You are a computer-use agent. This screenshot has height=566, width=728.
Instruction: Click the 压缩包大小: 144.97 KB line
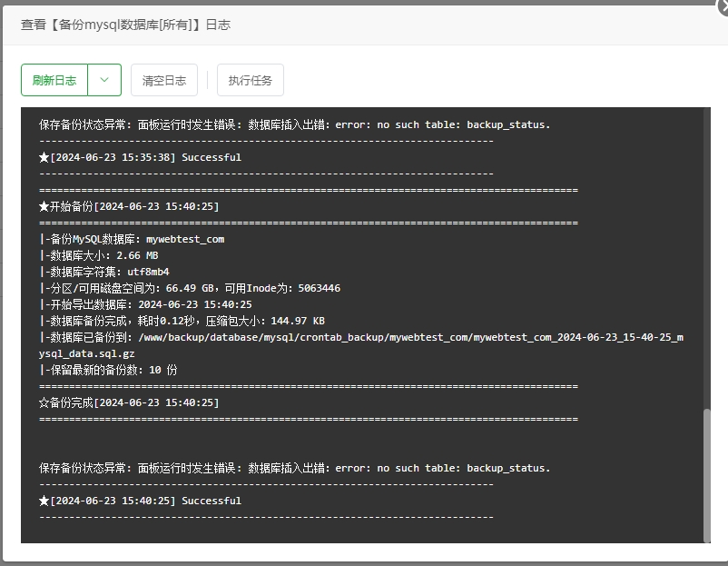coord(182,321)
